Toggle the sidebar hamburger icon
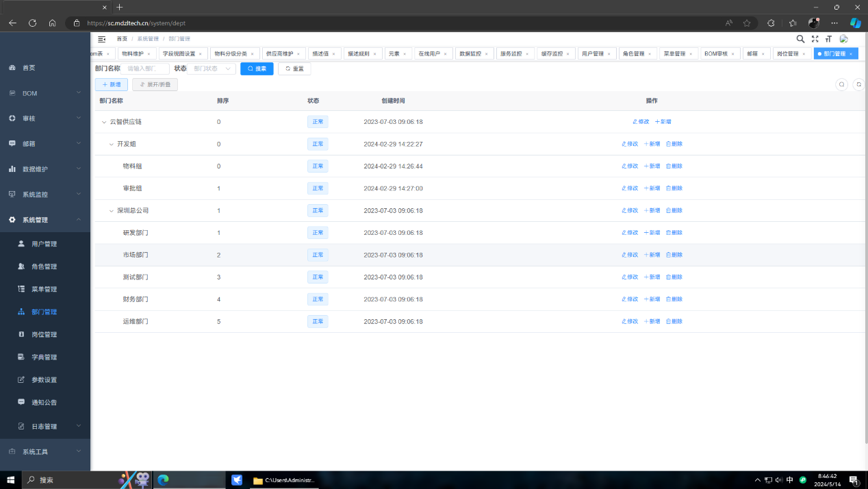 coord(101,39)
